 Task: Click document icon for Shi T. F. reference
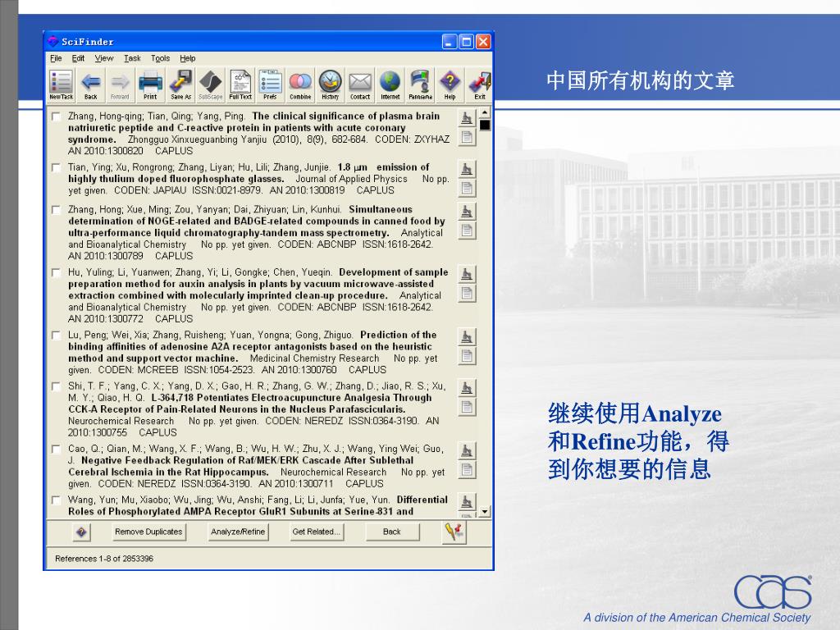[467, 407]
